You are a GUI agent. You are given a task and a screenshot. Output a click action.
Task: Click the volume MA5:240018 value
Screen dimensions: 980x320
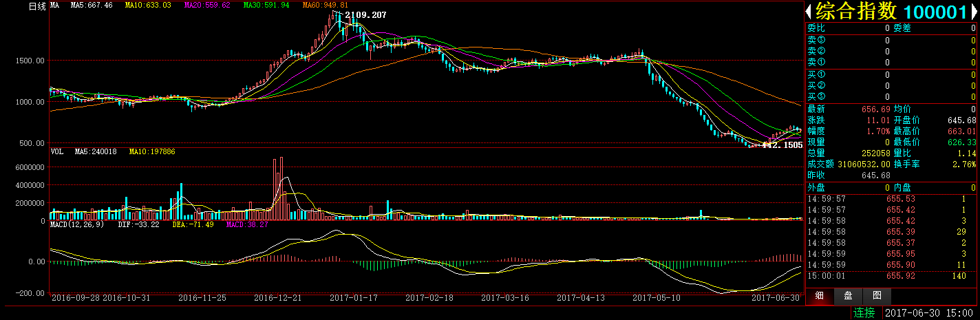96,151
